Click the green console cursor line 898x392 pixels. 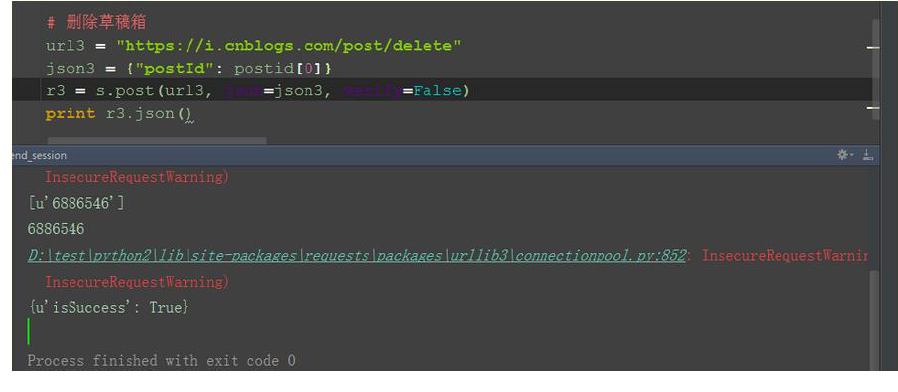coord(29,332)
